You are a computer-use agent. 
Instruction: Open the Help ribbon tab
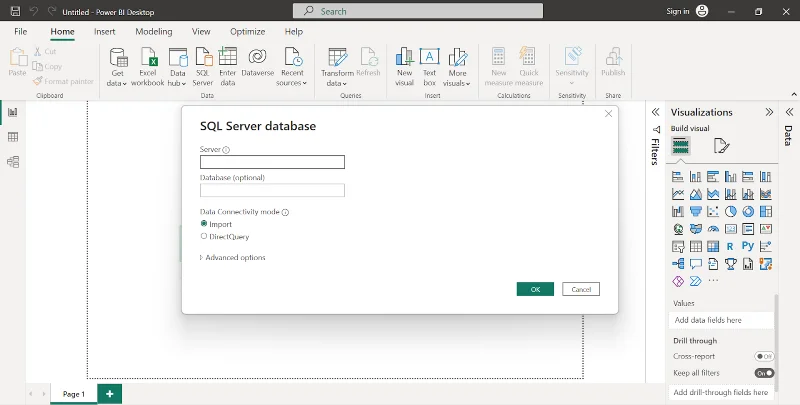tap(293, 32)
